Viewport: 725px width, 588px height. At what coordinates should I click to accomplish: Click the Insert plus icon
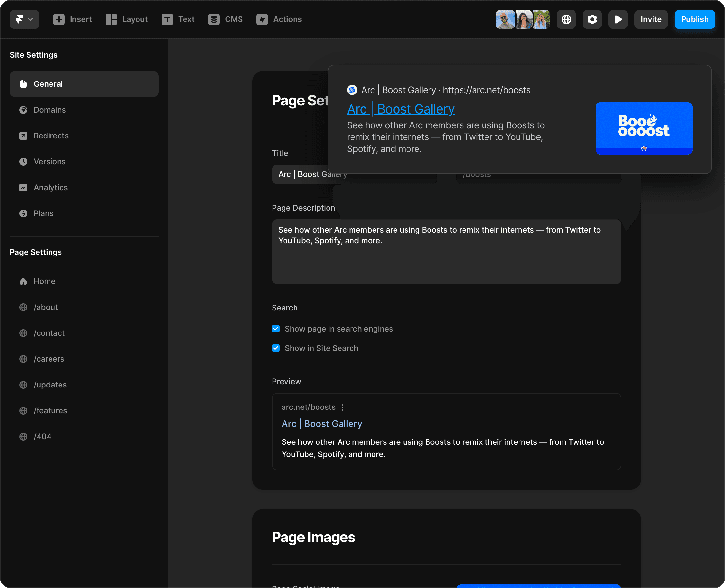pyautogui.click(x=59, y=19)
